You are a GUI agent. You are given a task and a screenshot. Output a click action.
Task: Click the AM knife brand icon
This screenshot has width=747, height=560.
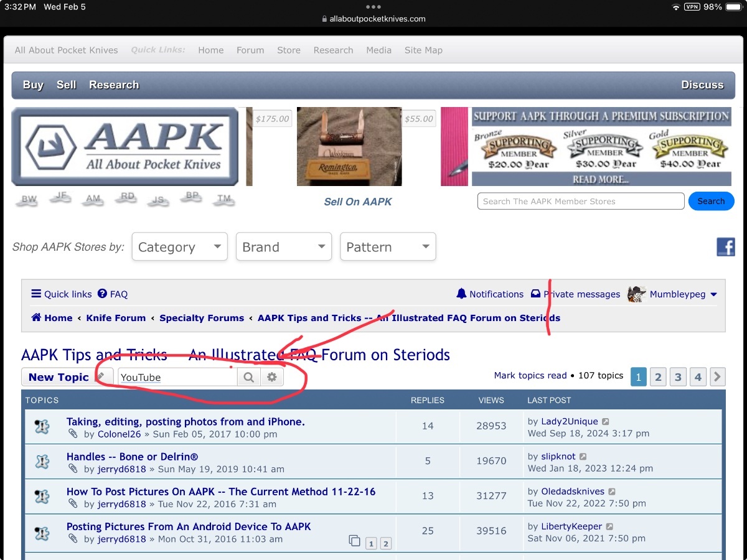[x=93, y=200]
